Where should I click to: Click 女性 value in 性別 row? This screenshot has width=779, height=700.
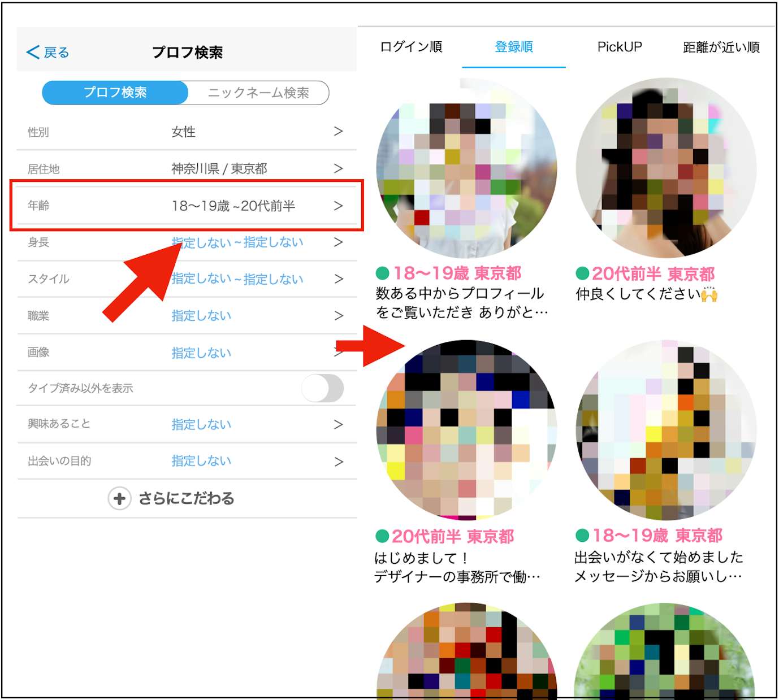tap(184, 132)
